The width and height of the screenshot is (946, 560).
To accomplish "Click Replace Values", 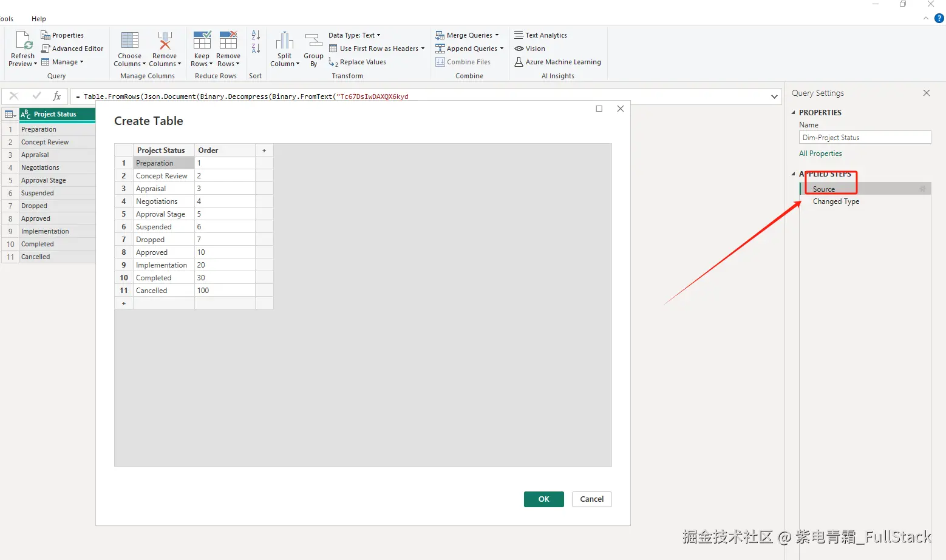I will tap(357, 62).
